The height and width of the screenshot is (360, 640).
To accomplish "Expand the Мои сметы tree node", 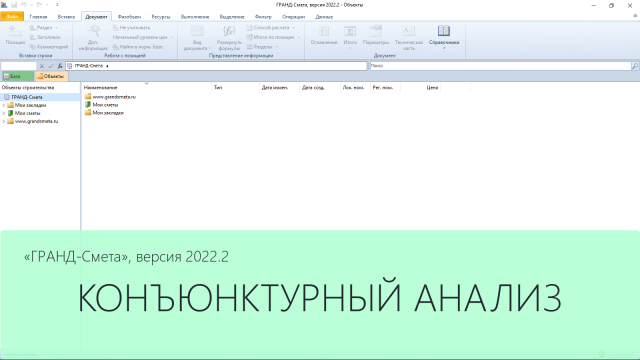I will tap(4, 113).
